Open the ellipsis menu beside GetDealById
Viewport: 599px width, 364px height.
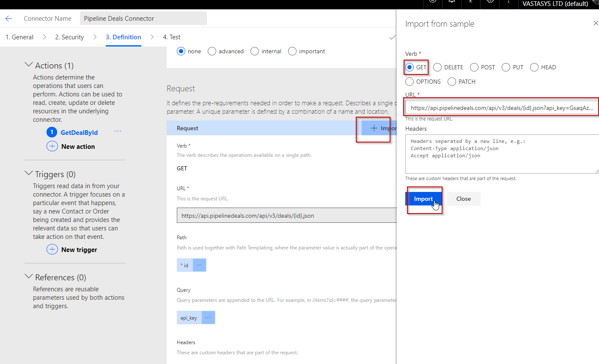118,131
